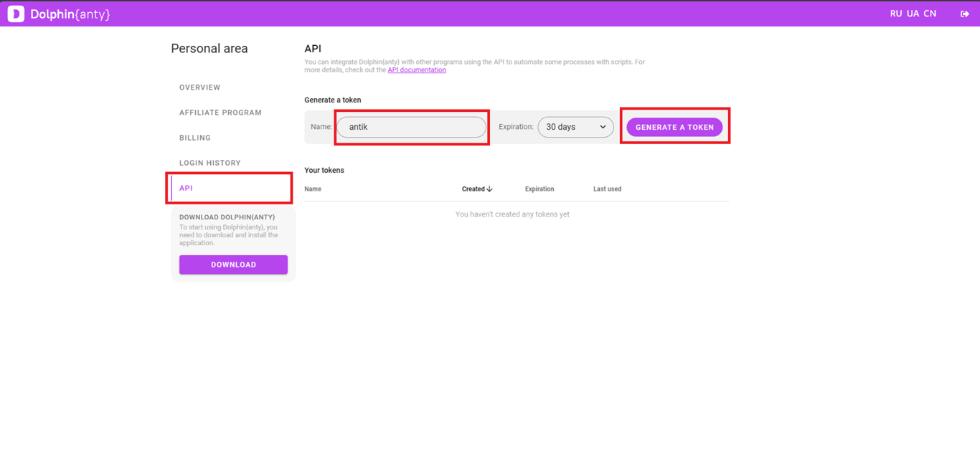Click the empty tokens message text

click(512, 214)
